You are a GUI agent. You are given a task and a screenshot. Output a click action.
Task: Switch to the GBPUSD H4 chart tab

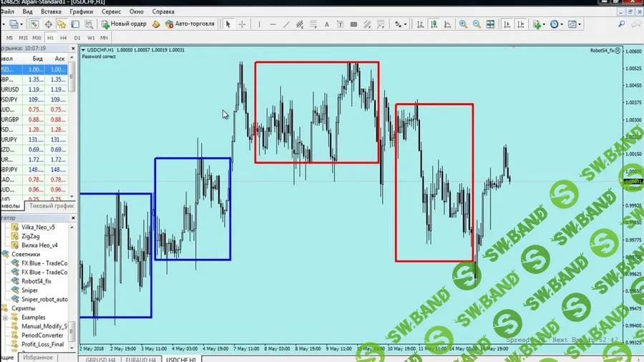pyautogui.click(x=100, y=357)
